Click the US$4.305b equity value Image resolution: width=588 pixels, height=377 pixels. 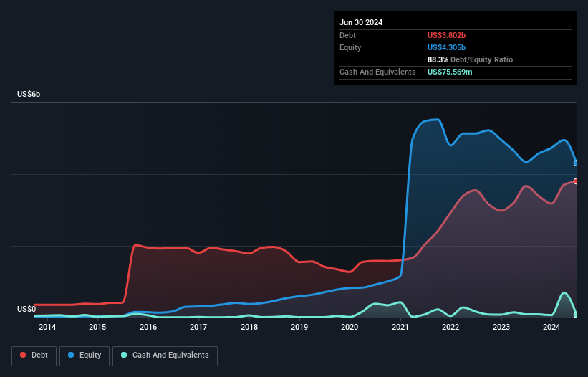coord(446,47)
